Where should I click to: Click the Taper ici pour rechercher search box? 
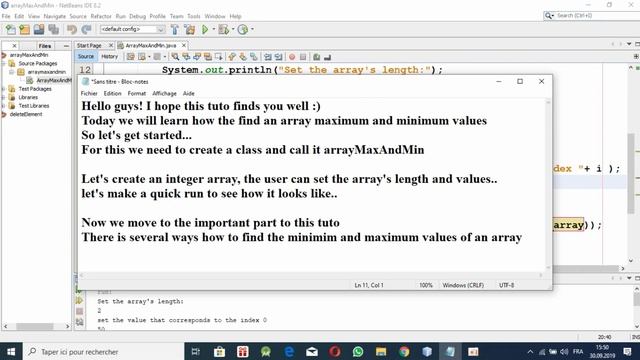103,351
